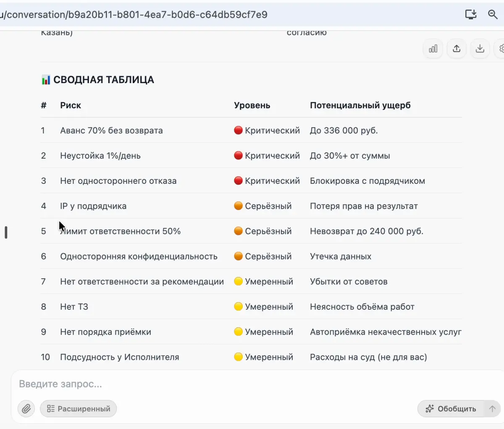The height and width of the screenshot is (429, 504).
Task: Select the cell Нет ответственности за рекомендации
Action: tap(142, 282)
